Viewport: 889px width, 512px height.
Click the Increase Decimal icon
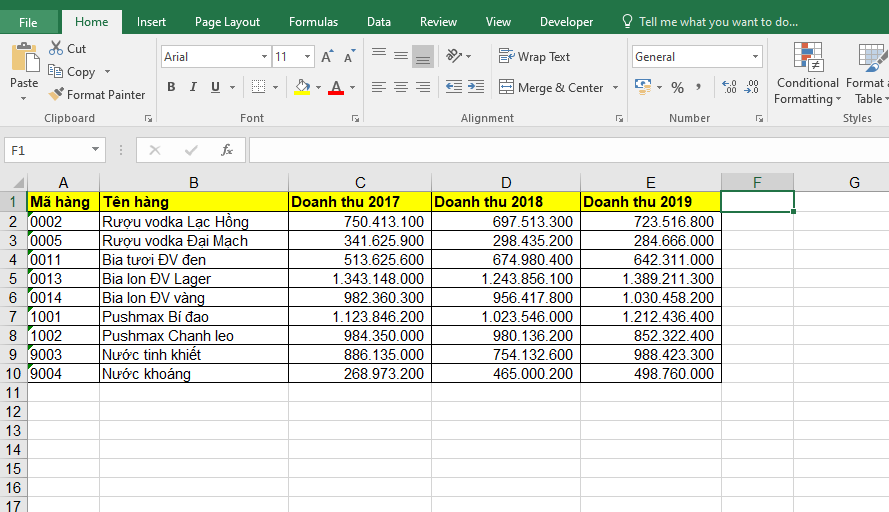(728, 88)
